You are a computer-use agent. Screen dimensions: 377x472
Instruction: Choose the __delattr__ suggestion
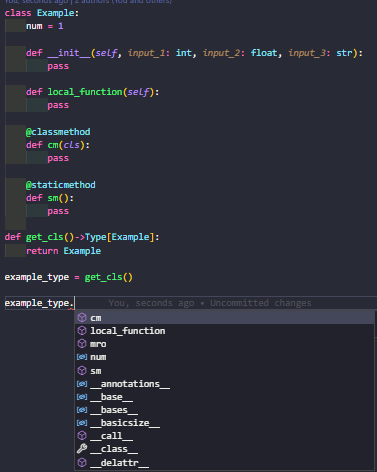(224, 462)
